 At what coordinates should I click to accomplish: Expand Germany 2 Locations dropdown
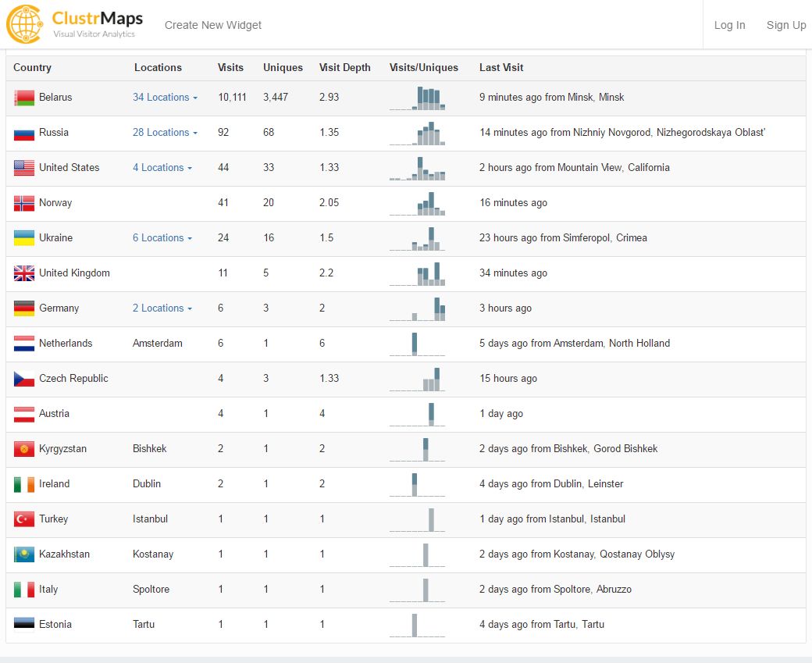(x=162, y=308)
